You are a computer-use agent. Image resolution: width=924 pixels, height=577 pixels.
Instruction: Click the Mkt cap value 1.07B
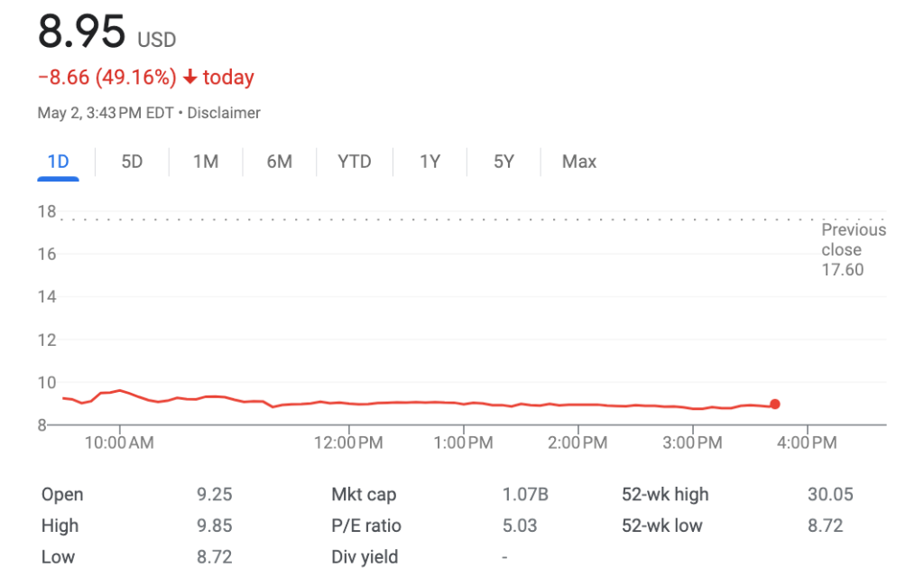pos(525,494)
